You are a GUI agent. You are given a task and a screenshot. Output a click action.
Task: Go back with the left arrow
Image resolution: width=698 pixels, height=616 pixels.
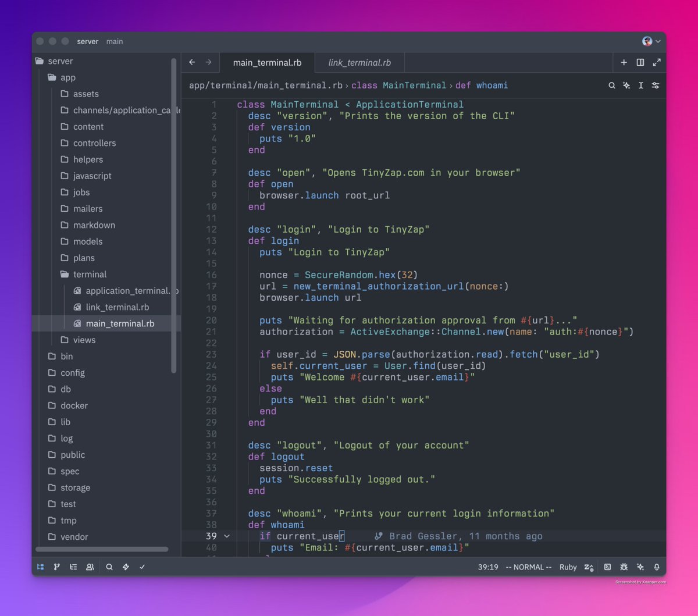pyautogui.click(x=192, y=62)
